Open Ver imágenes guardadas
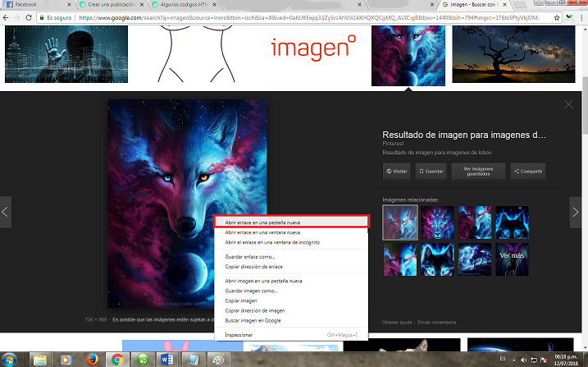 click(x=478, y=171)
